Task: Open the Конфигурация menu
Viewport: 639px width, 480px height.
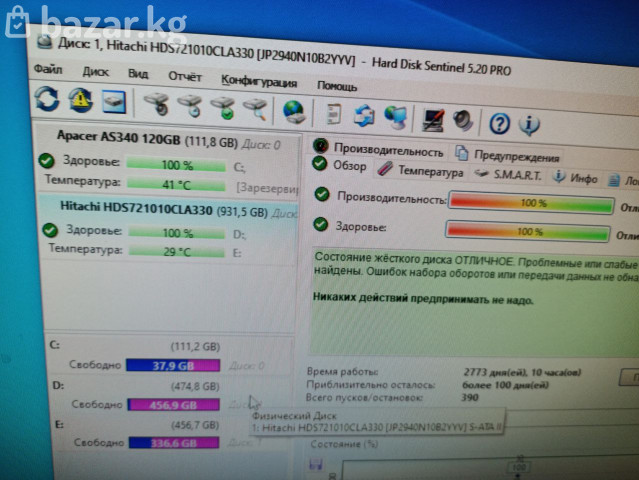Action: click(258, 81)
